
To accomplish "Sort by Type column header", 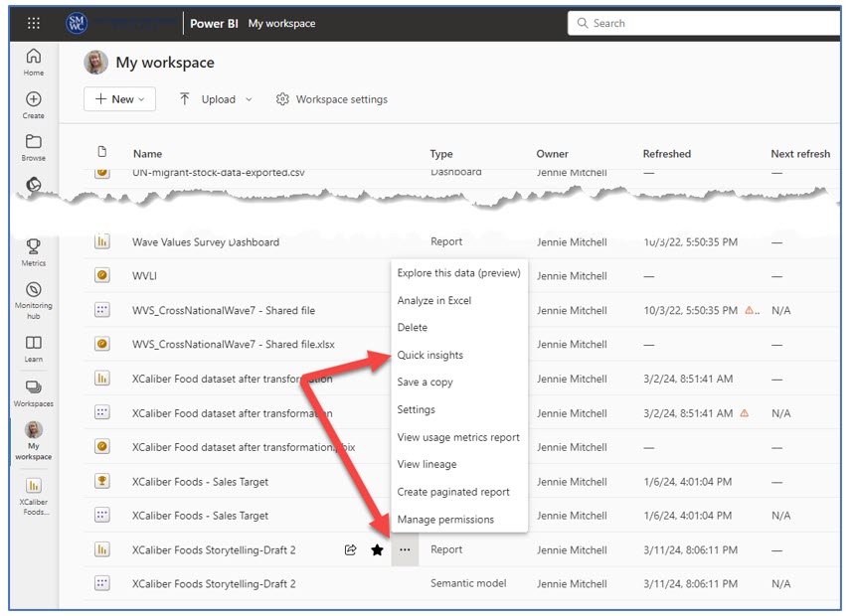I will point(441,154).
